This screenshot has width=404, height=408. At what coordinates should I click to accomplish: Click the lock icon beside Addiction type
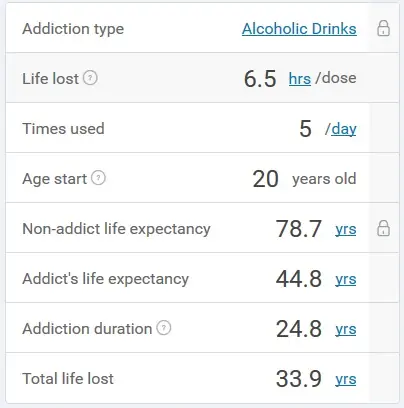383,28
